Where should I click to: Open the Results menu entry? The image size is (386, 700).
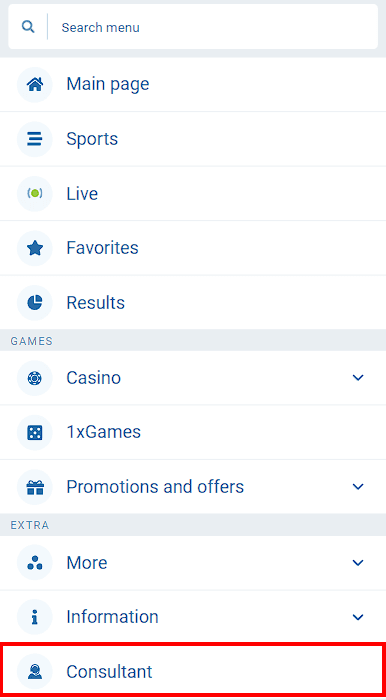tap(193, 303)
